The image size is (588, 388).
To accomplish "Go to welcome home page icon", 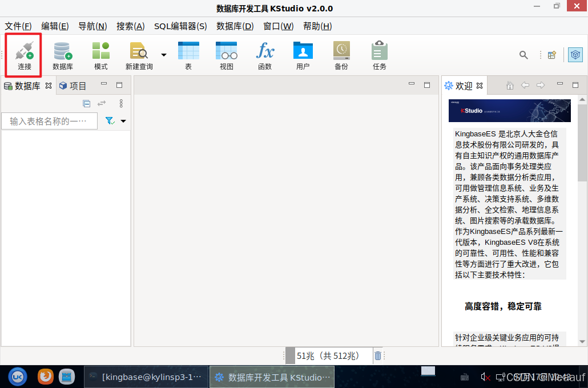I will click(x=510, y=86).
